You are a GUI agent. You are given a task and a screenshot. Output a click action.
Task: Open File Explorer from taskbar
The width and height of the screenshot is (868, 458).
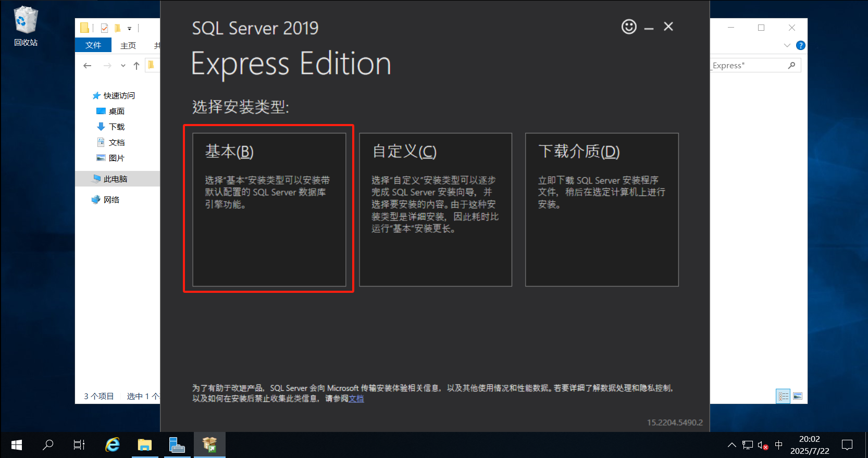coord(145,445)
